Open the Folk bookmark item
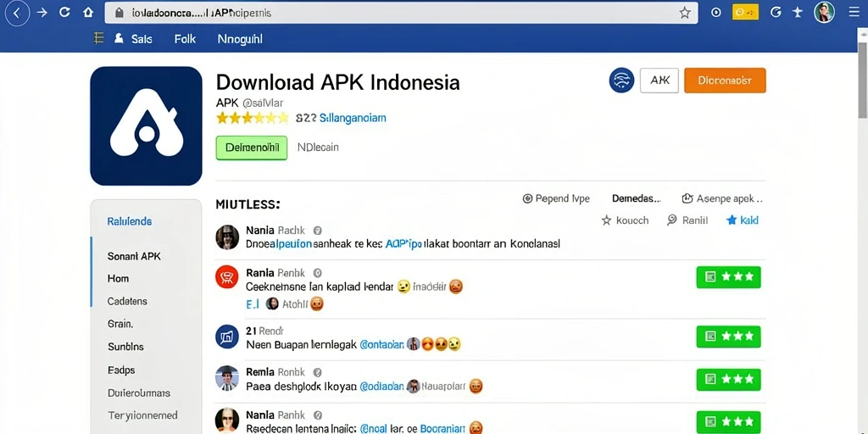 click(185, 39)
